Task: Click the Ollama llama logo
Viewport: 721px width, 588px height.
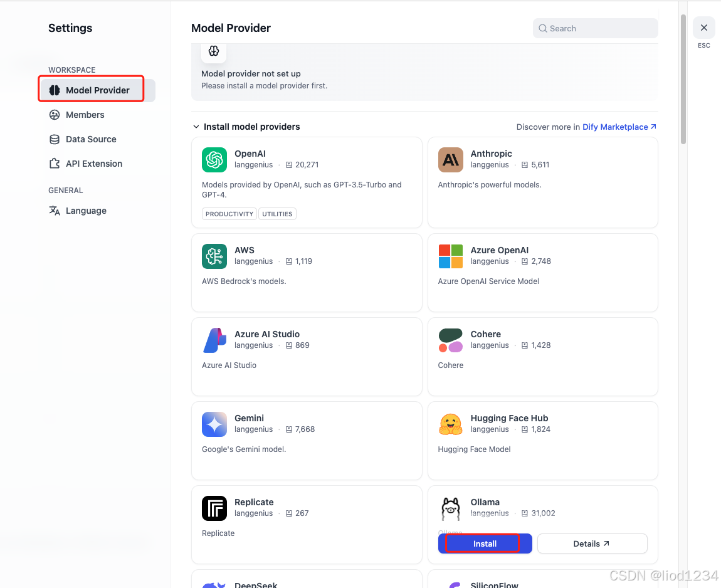Action: point(451,508)
